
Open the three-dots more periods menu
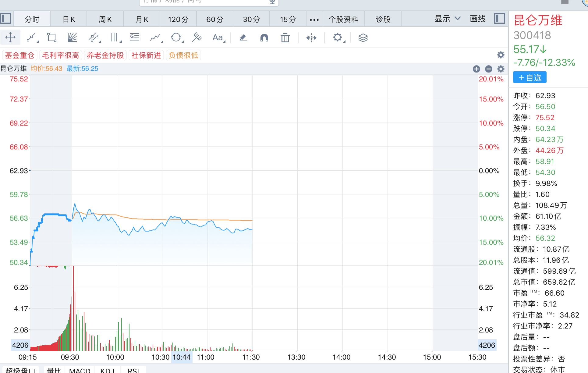[314, 20]
